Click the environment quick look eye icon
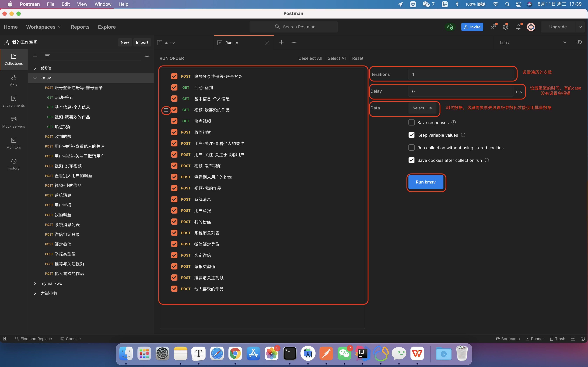The image size is (588, 367). pos(579,42)
